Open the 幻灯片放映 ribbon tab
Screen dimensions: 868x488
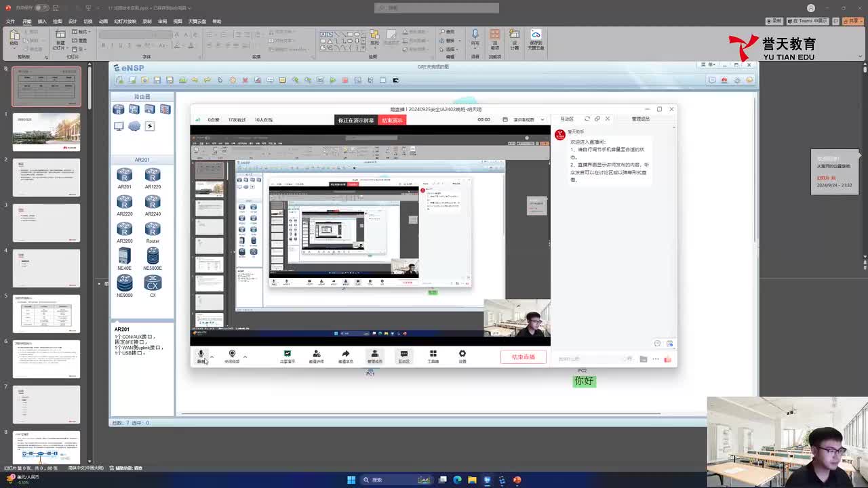point(125,21)
